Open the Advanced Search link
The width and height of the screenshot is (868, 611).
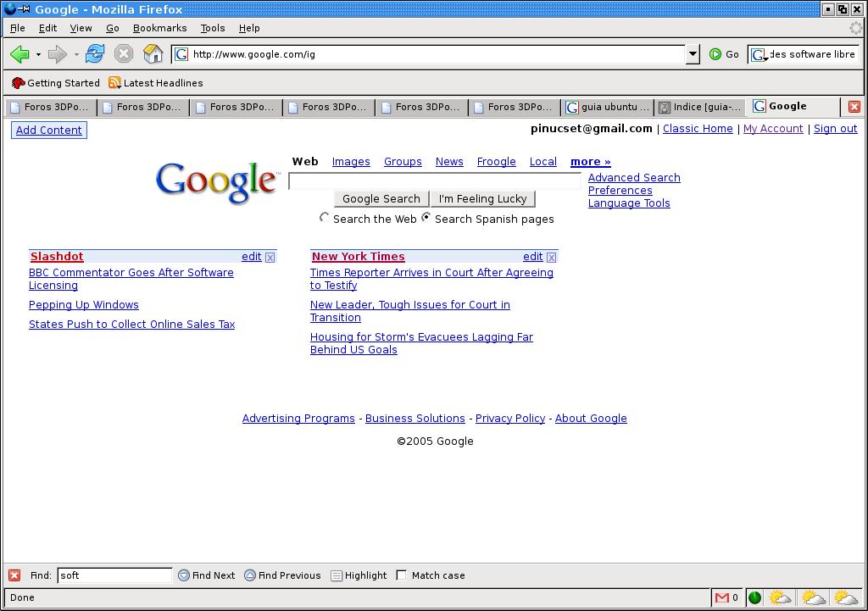(x=634, y=178)
